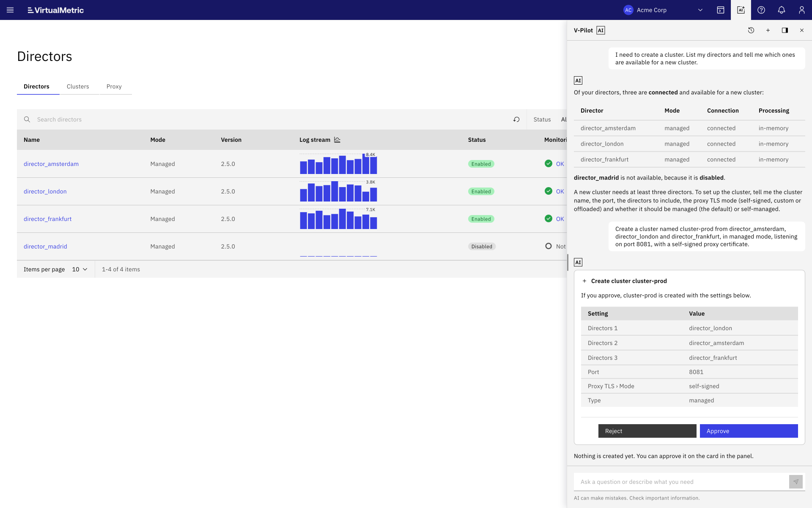Click the 8081 port value in cluster card
812x508 pixels.
(696, 372)
